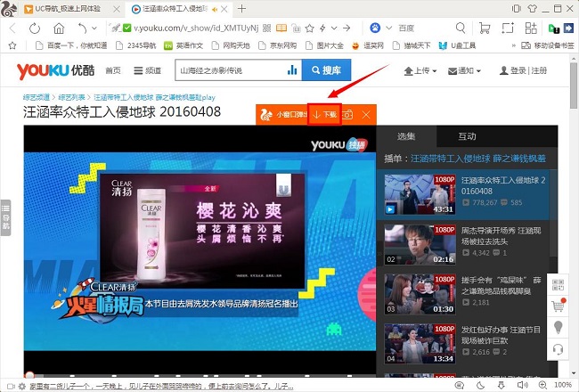Click the headset support icon in right sidebar
This screenshot has height=392, width=579.
click(x=559, y=349)
